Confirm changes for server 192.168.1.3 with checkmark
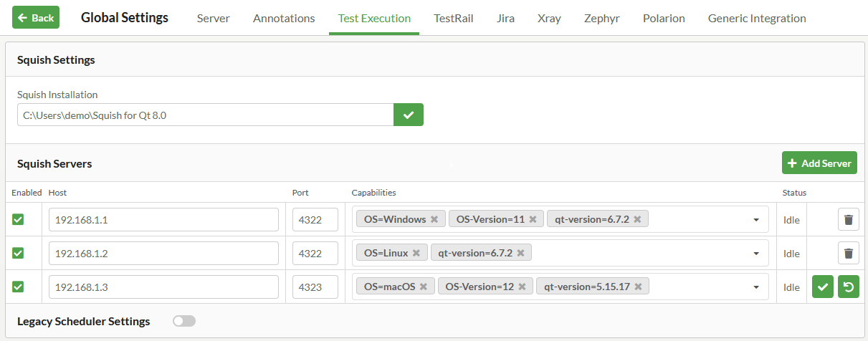Image resolution: width=868 pixels, height=341 pixels. (x=822, y=287)
